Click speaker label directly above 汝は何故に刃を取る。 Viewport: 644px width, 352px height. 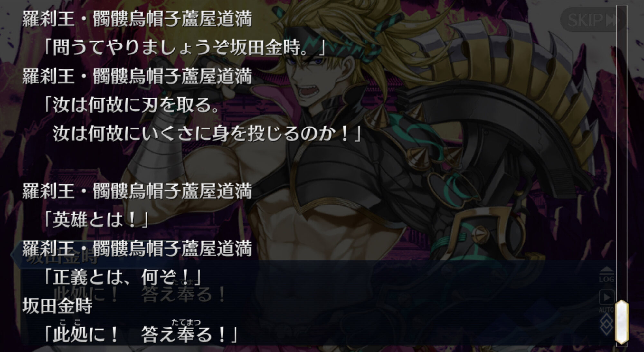click(x=137, y=77)
